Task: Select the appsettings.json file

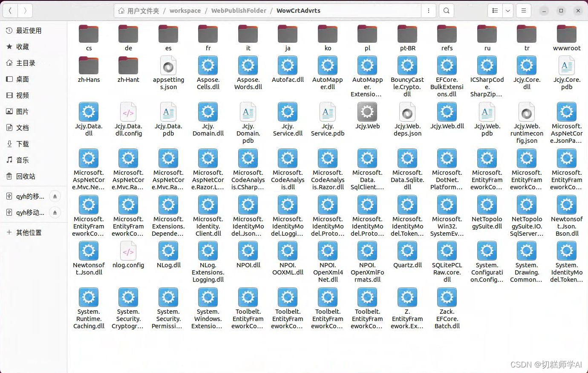Action: 168,73
